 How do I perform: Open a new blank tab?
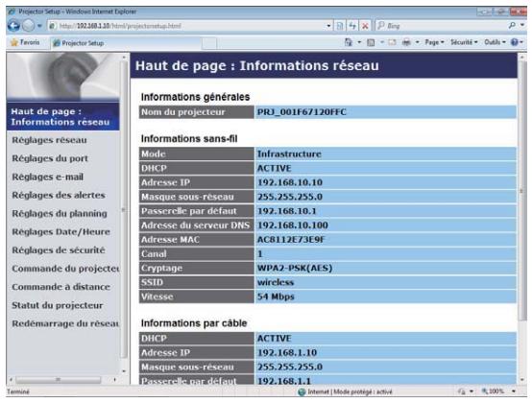pyautogui.click(x=209, y=43)
